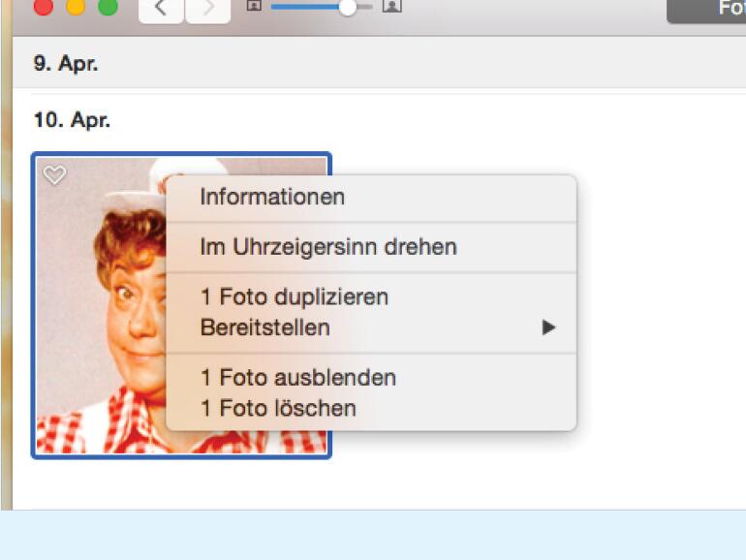746x560 pixels.
Task: Click the 9. Apr. date header
Action: [x=65, y=65]
